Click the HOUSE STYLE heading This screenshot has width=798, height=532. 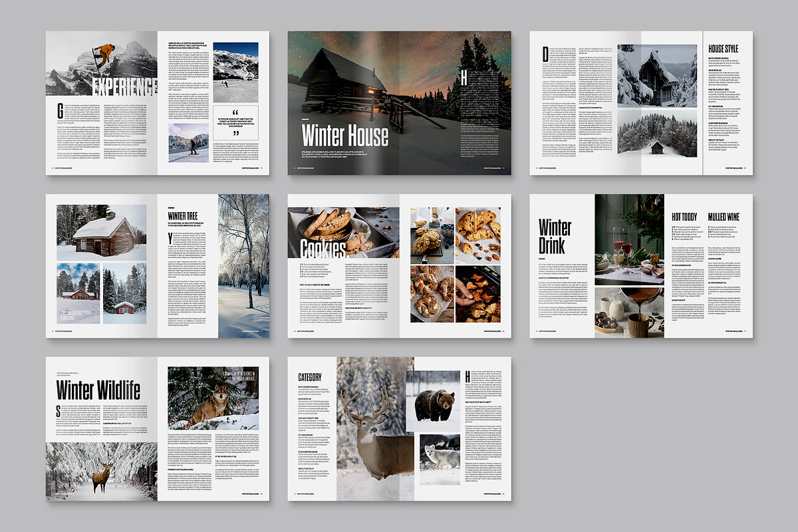pyautogui.click(x=724, y=49)
